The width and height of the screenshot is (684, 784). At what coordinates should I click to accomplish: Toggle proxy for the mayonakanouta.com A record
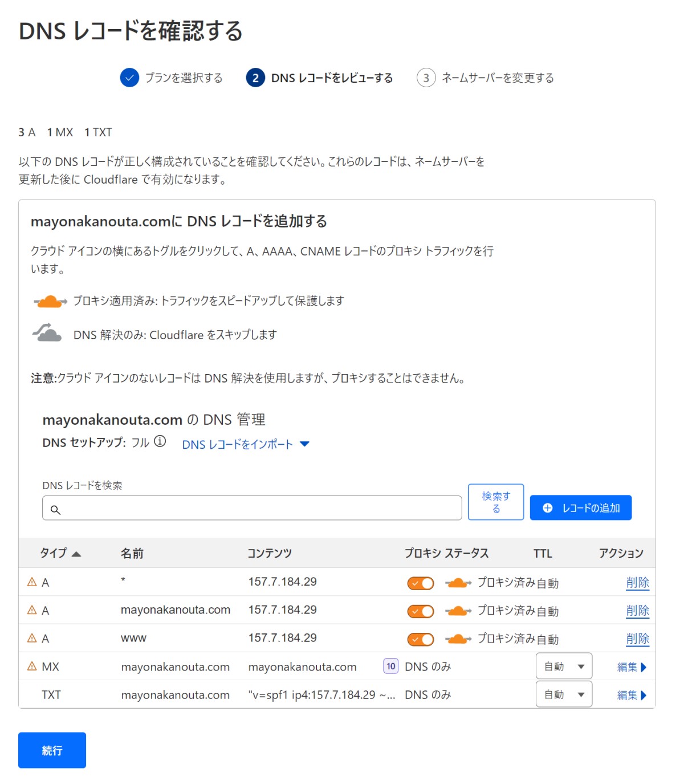tap(421, 611)
